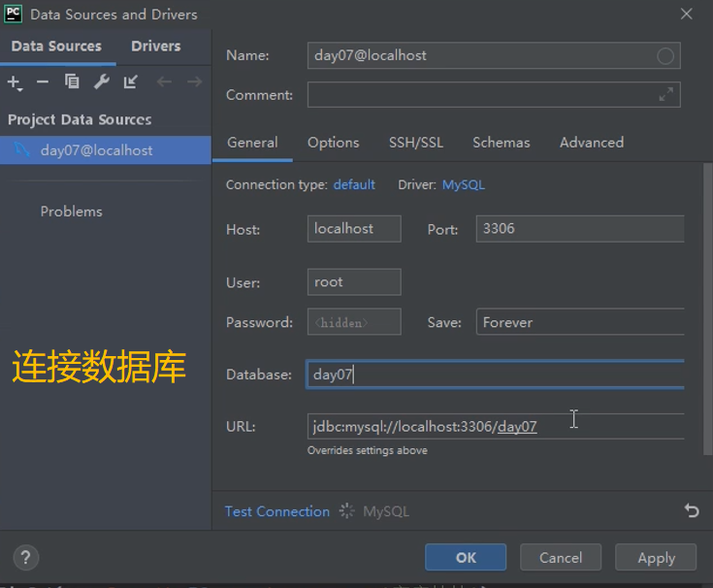Click the vertical scrollbar of settings panel
Screen dimensions: 713x588
[x=707, y=310]
